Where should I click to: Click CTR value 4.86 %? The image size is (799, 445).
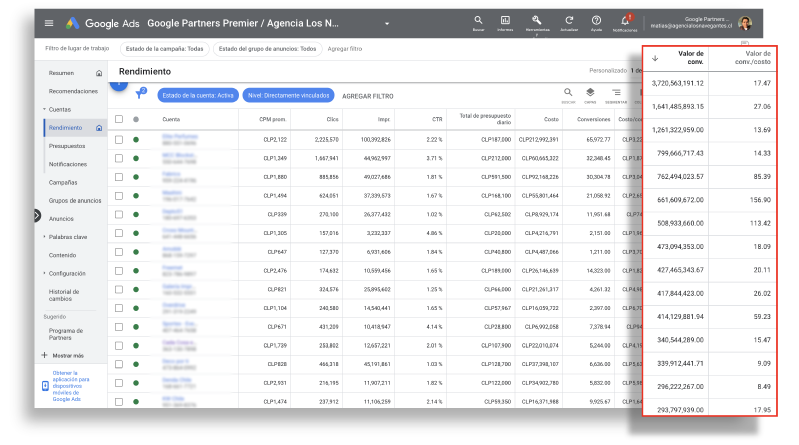[x=434, y=233]
